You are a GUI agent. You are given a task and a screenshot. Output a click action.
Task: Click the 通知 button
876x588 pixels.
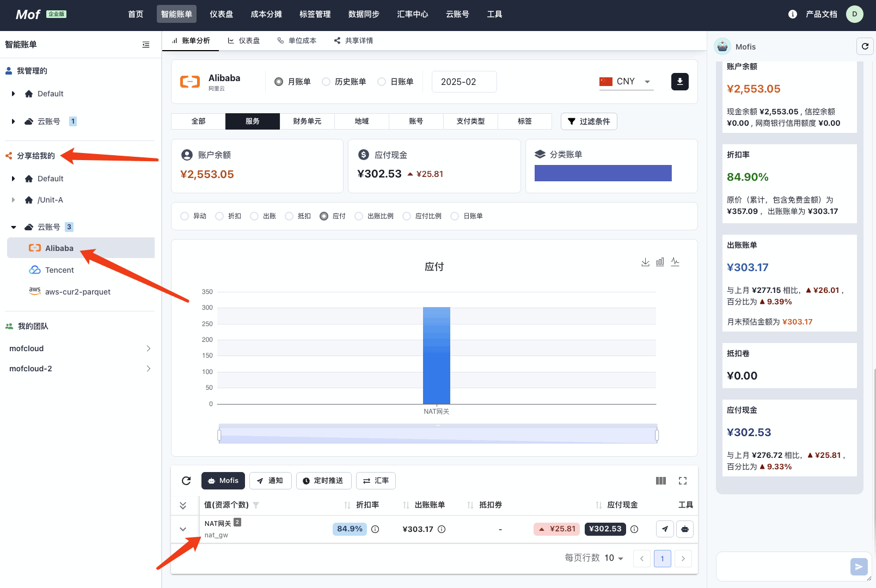coord(270,481)
